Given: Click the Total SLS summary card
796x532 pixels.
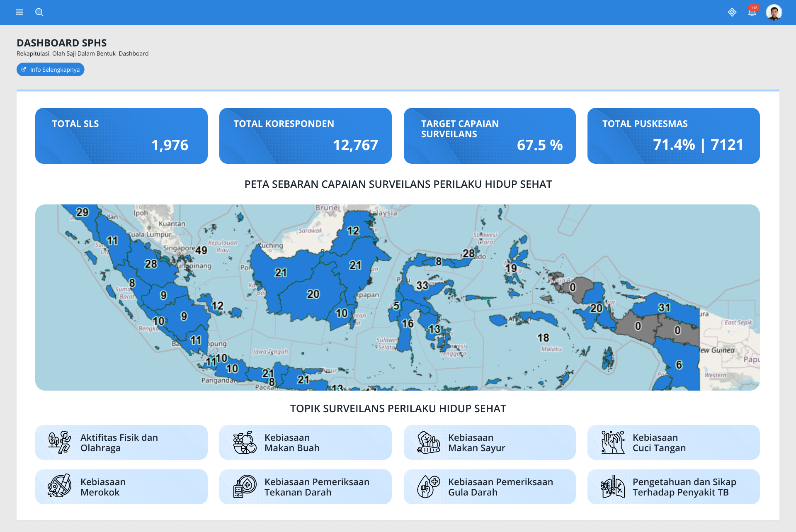Looking at the screenshot, I should click(x=121, y=136).
